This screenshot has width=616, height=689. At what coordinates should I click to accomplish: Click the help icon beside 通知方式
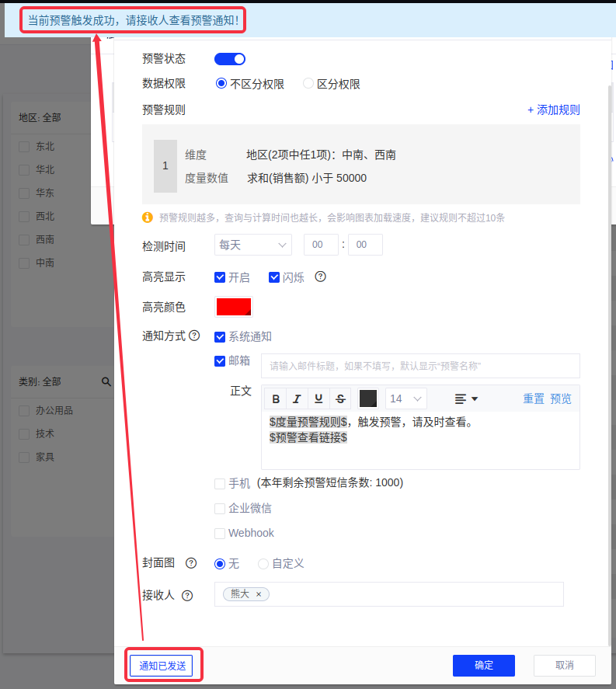[194, 336]
